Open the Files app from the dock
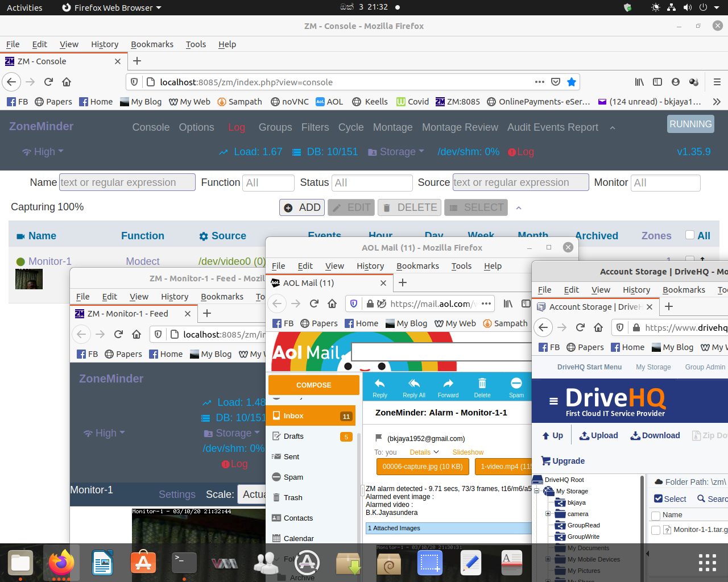 point(20,563)
